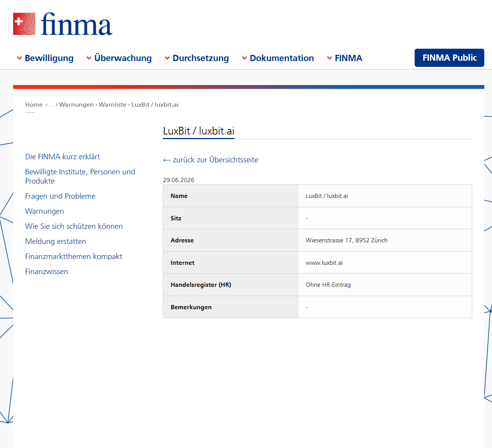Click the back arrow to Übersichtsseite
Viewport: 492px width, 448px height.
point(167,160)
